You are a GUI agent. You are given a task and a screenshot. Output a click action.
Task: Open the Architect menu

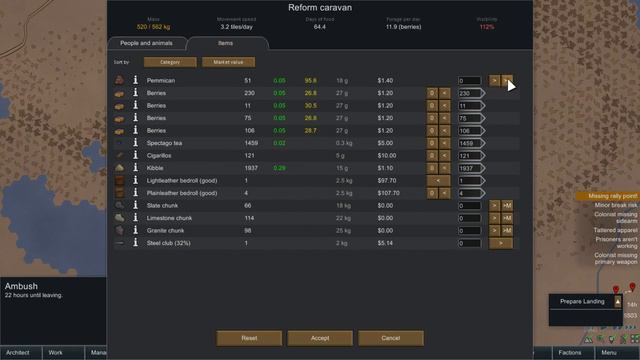(x=21, y=353)
